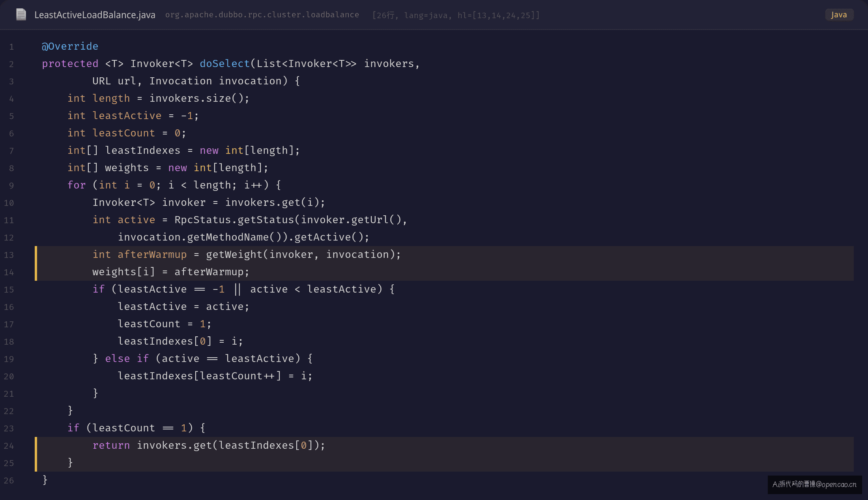Image resolution: width=868 pixels, height=500 pixels.
Task: Click the 'for' keyword on line 9
Action: pyautogui.click(x=76, y=185)
